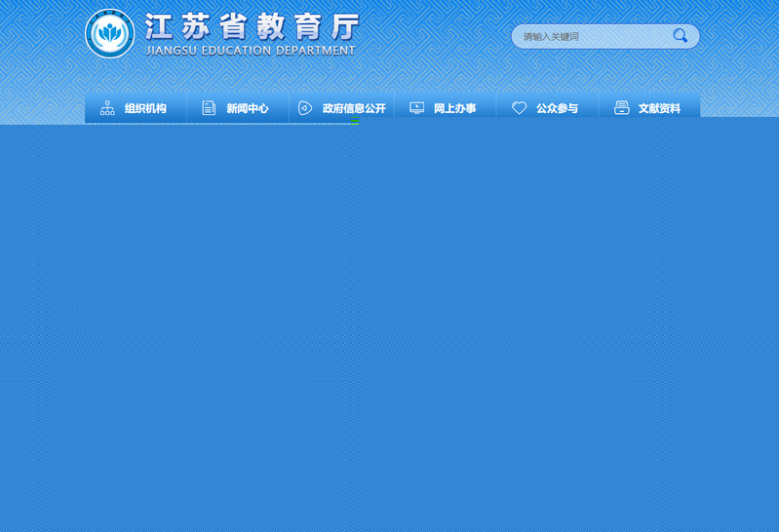The image size is (779, 532).
Task: Click the small green marker under 政府信息公开
Action: coord(355,119)
